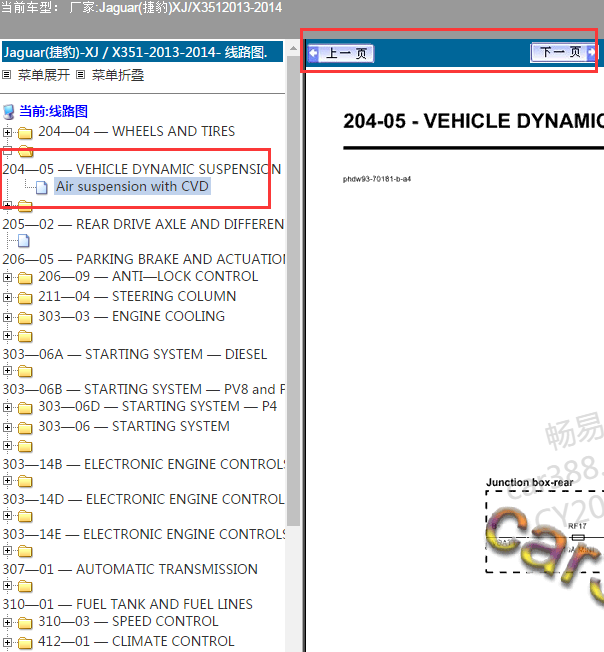Click folder icon of 211—04 STEERING COLUMN
Screen dimensions: 604x652
25,298
